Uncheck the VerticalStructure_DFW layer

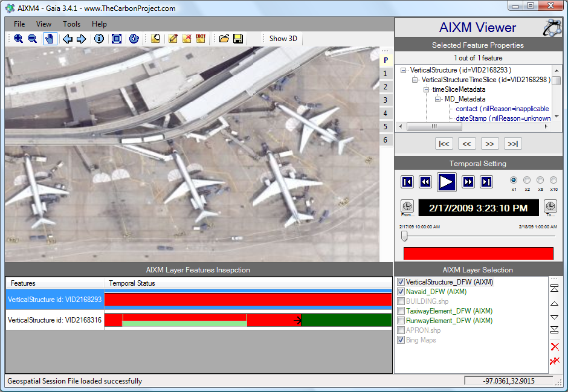(401, 282)
